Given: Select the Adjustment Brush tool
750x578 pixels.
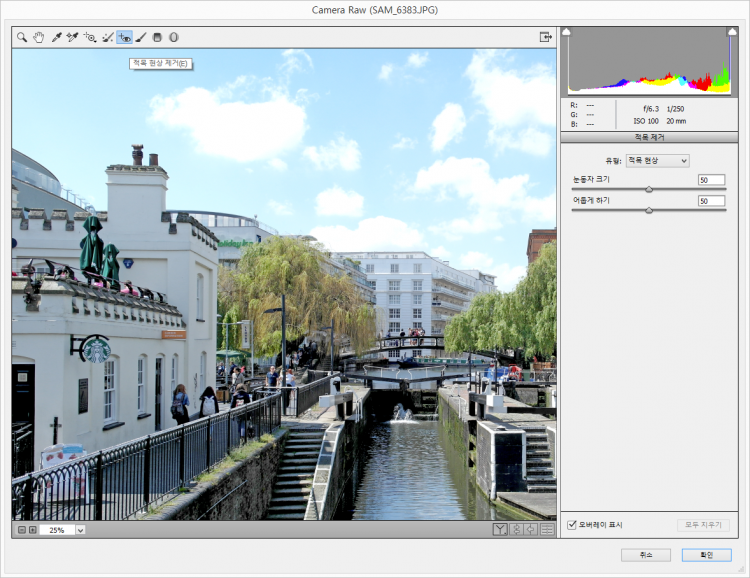Looking at the screenshot, I should 141,37.
